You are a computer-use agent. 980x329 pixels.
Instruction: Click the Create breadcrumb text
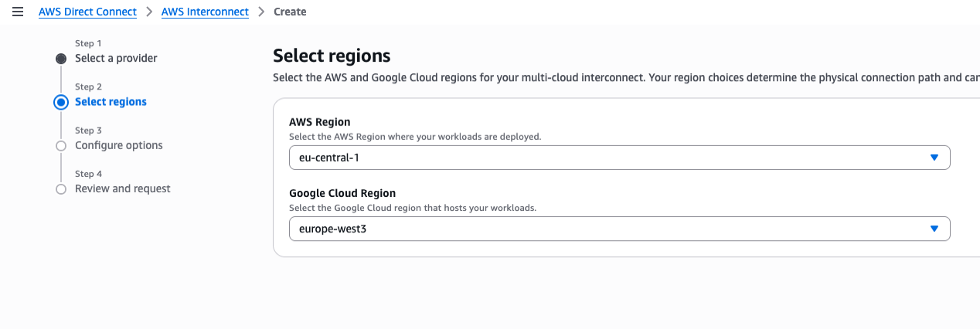click(x=290, y=12)
